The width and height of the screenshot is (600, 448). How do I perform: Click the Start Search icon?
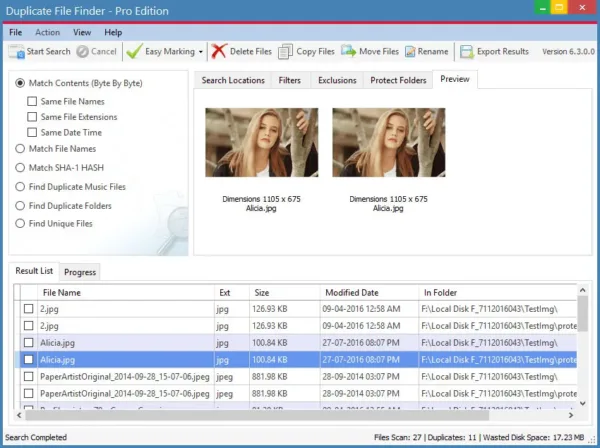[16, 52]
